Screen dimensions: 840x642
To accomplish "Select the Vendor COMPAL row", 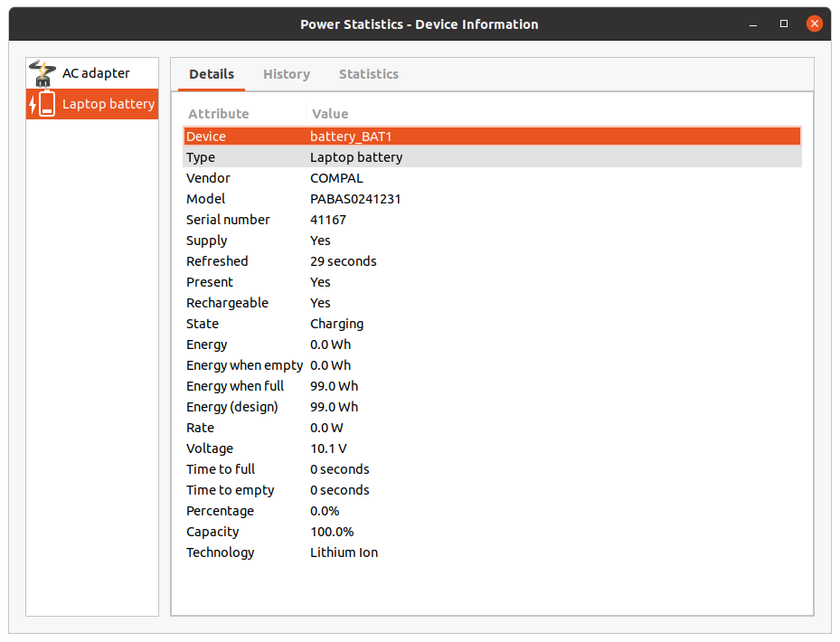I will click(x=492, y=178).
